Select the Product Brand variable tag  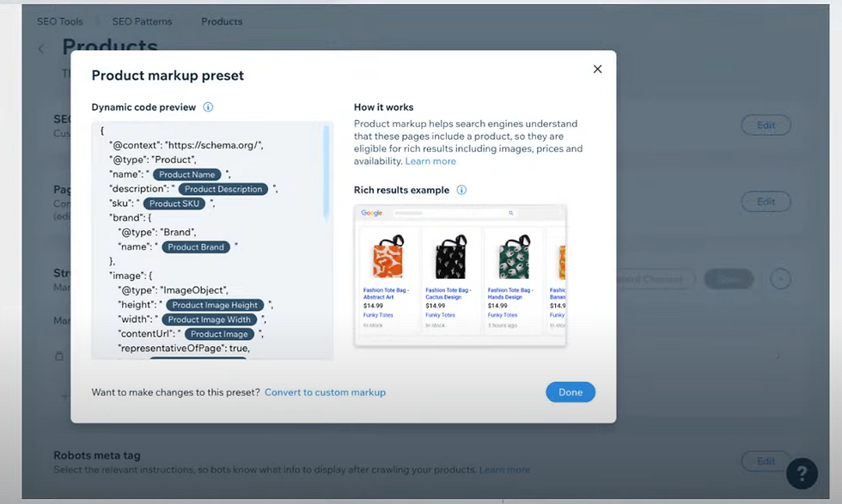pyautogui.click(x=196, y=247)
